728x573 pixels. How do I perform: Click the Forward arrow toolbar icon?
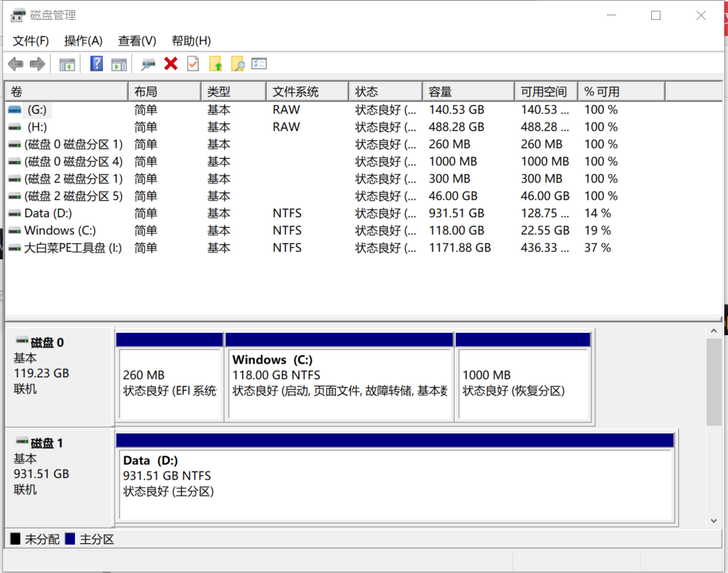click(38, 64)
